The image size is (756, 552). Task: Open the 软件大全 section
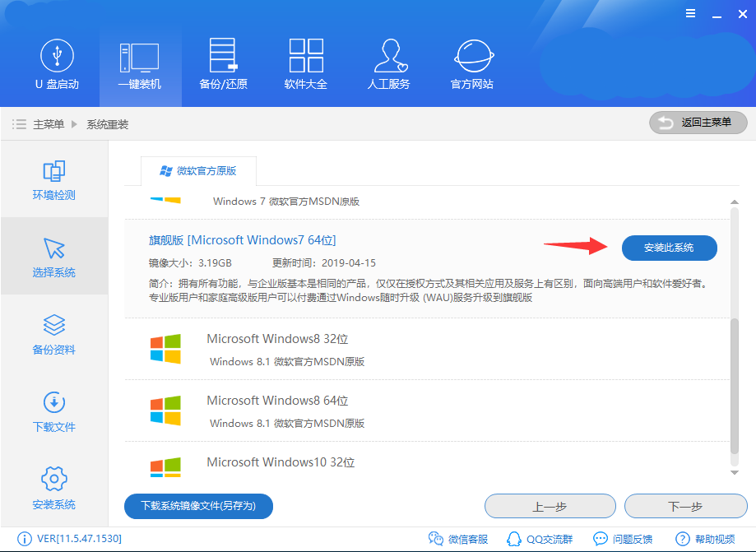(306, 65)
